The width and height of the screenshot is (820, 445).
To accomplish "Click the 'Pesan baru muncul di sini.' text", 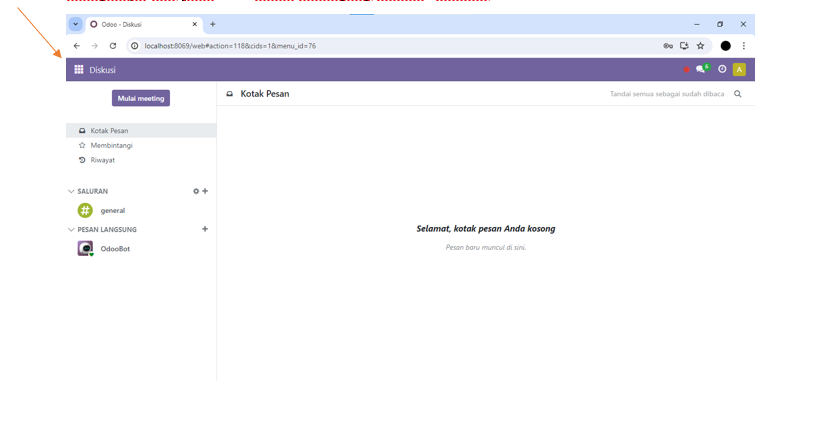I will (486, 247).
